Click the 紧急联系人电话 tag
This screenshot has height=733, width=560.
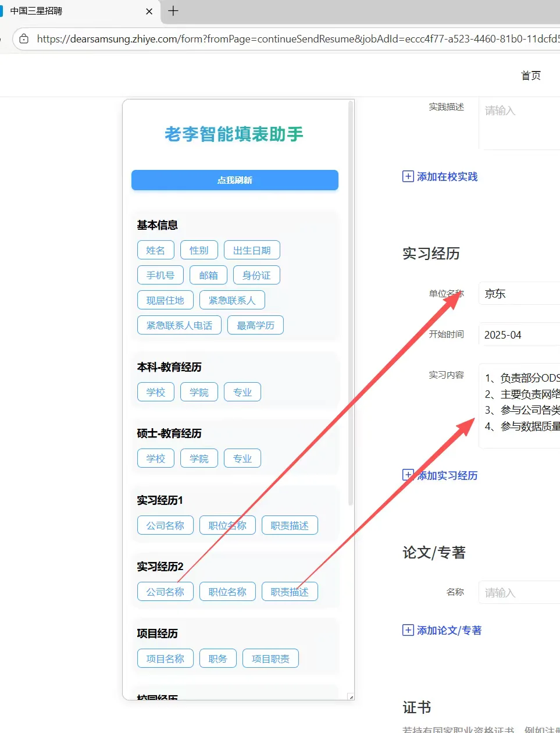(x=179, y=325)
